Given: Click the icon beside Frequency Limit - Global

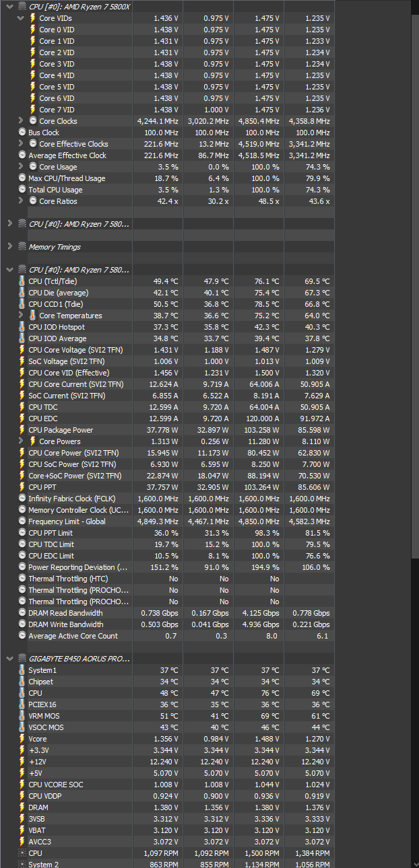Looking at the screenshot, I should pos(22,521).
